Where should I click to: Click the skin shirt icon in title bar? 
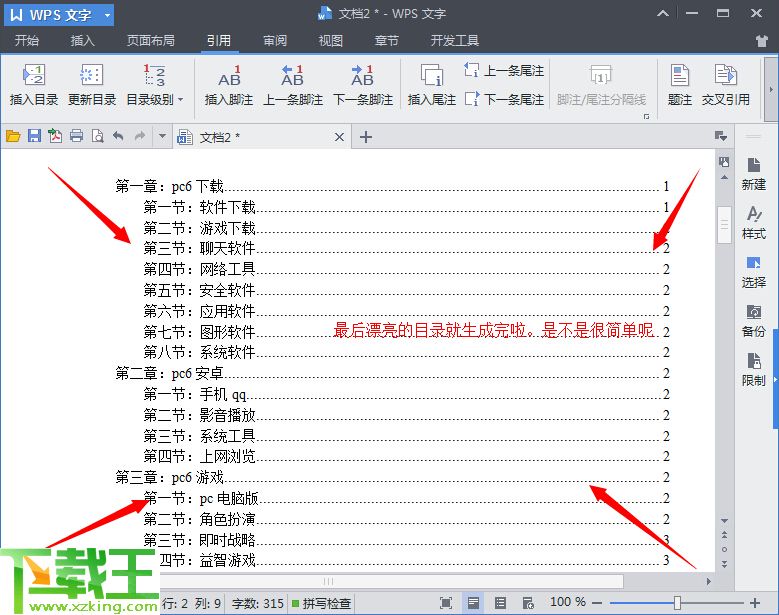pos(762,41)
